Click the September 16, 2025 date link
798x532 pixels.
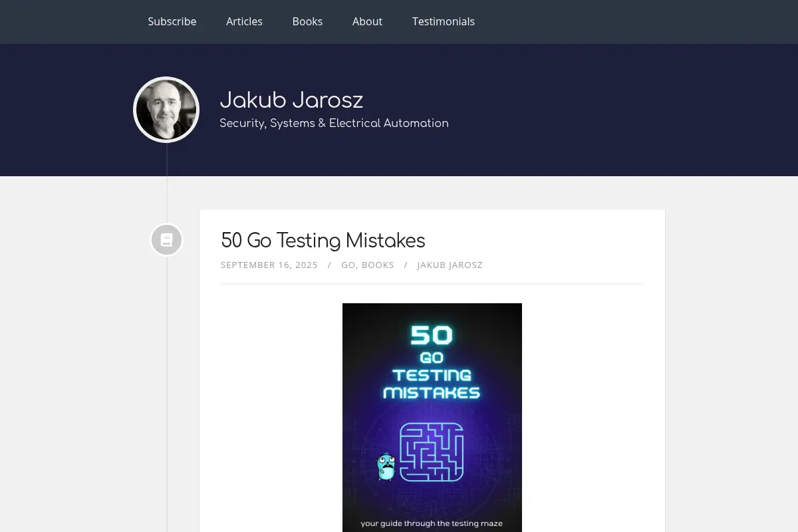click(x=269, y=265)
